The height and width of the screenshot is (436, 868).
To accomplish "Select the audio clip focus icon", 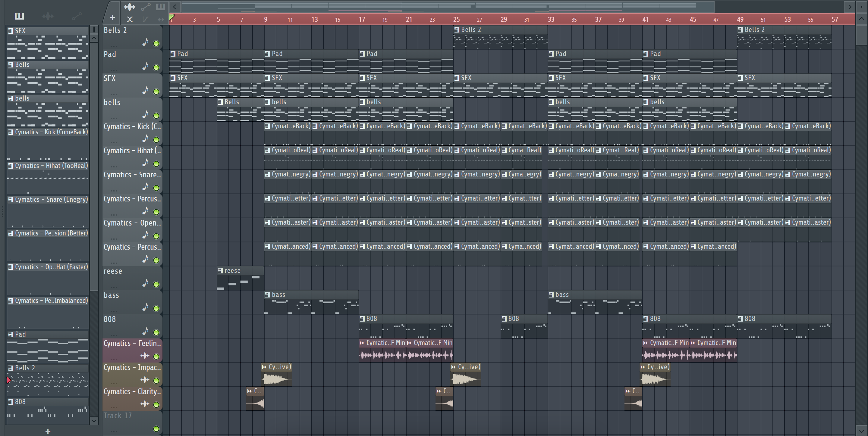I will (x=129, y=7).
